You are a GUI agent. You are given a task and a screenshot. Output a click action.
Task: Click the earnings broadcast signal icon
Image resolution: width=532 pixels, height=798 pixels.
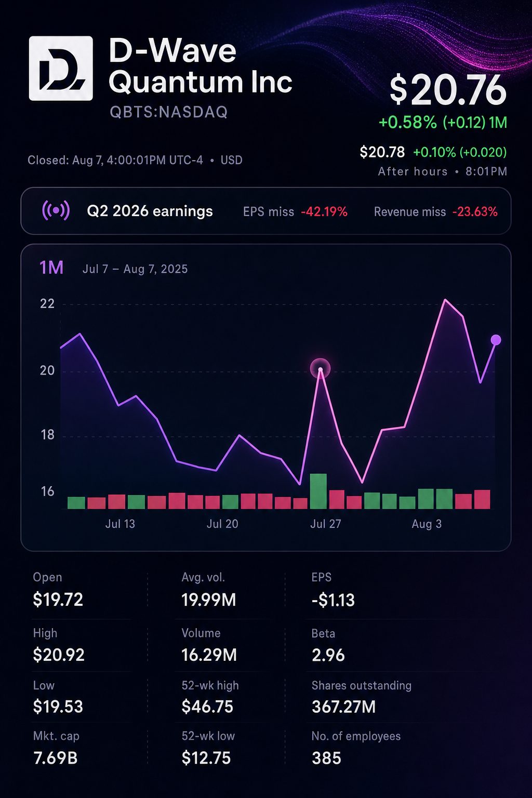point(56,211)
